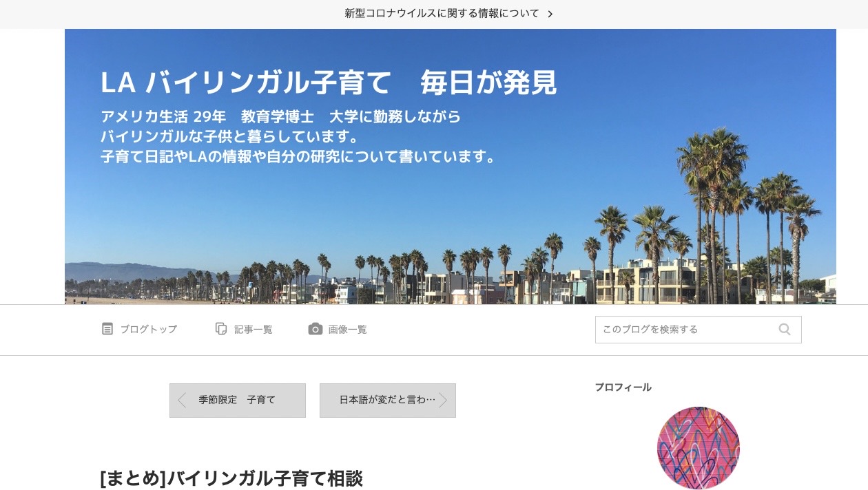Click the camera icon for 画像一覧
868x490 pixels.
[316, 329]
